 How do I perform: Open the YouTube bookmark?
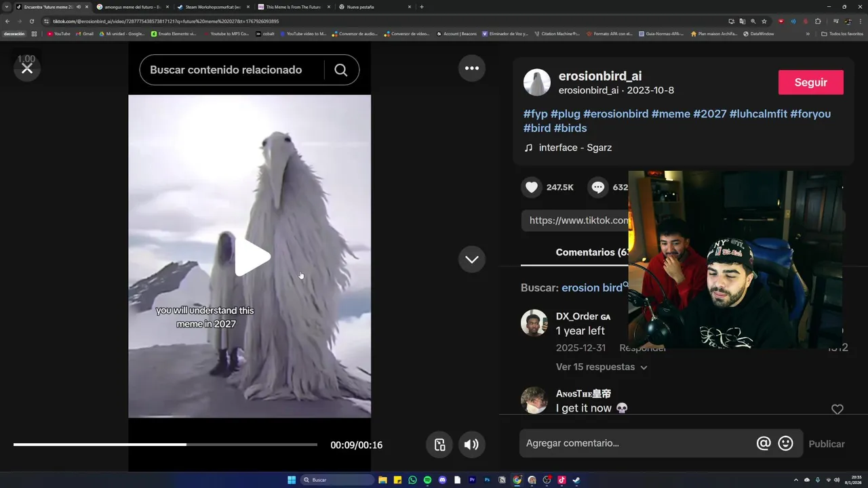click(x=58, y=33)
